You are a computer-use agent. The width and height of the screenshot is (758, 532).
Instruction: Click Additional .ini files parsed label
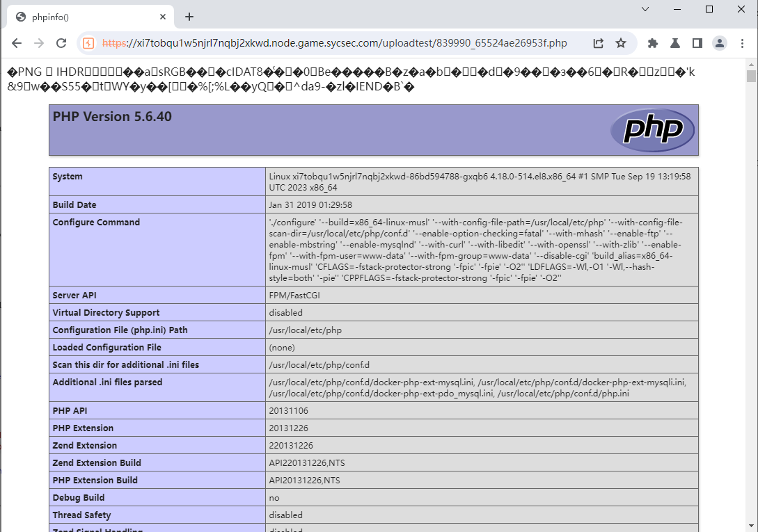(107, 382)
